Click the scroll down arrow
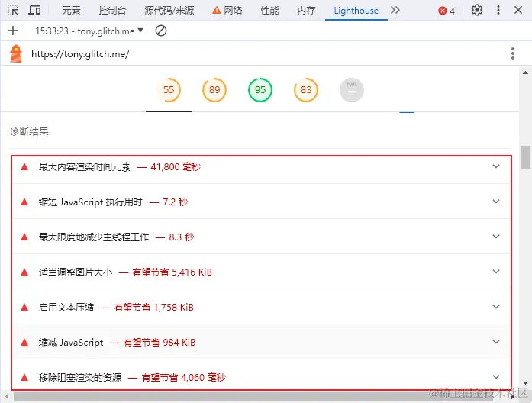This screenshot has width=532, height=403. (525, 382)
